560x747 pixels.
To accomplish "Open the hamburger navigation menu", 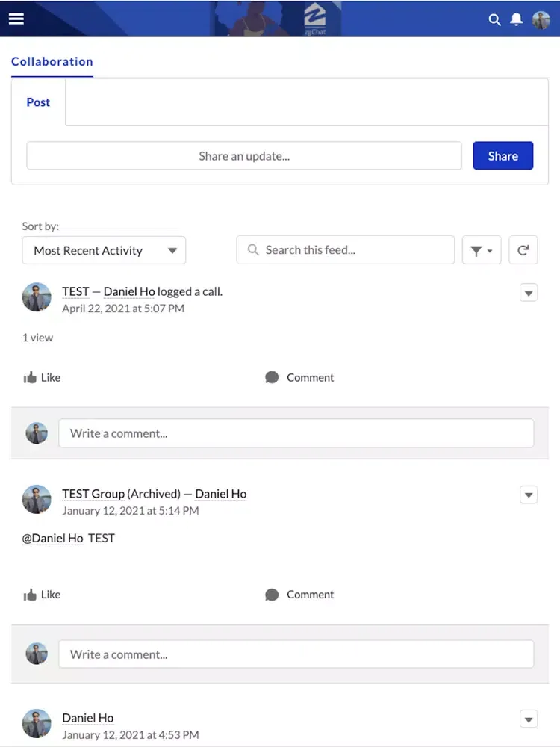I will click(16, 19).
